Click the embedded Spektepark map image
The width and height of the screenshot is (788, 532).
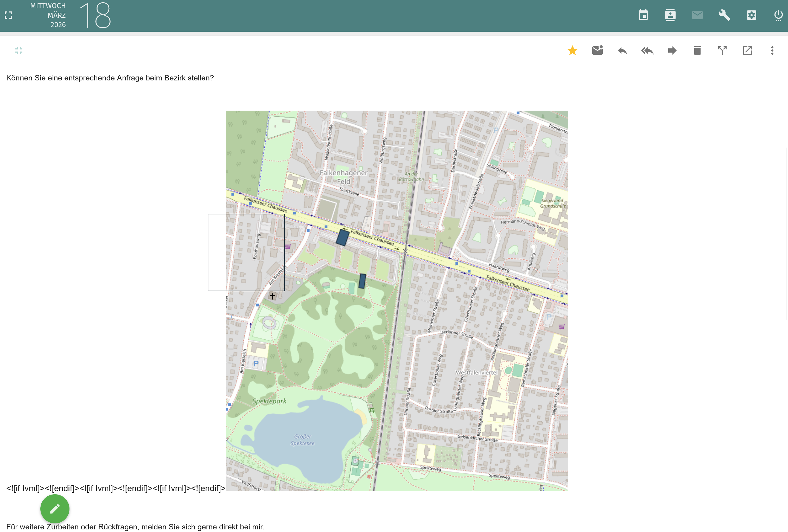(397, 300)
